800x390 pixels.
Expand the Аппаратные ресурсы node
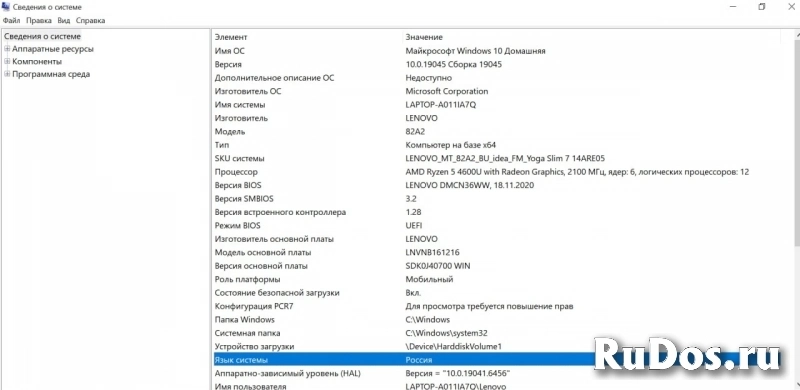click(x=7, y=49)
